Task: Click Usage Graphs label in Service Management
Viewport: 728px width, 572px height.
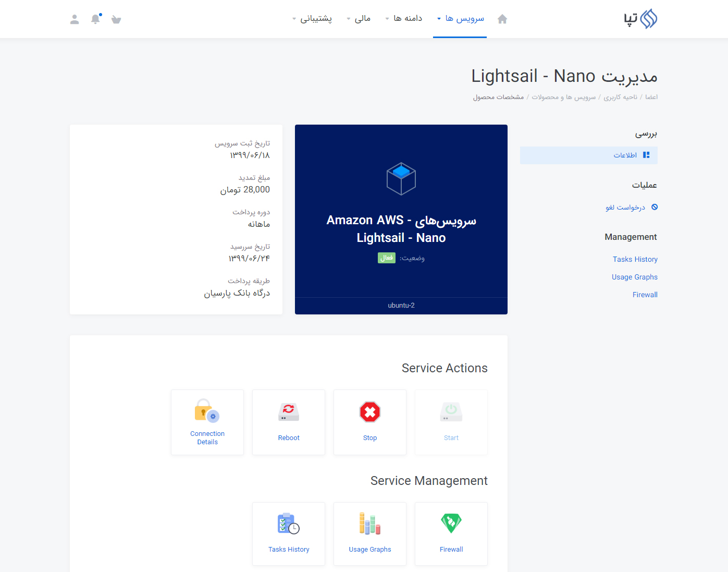Action: (x=370, y=550)
